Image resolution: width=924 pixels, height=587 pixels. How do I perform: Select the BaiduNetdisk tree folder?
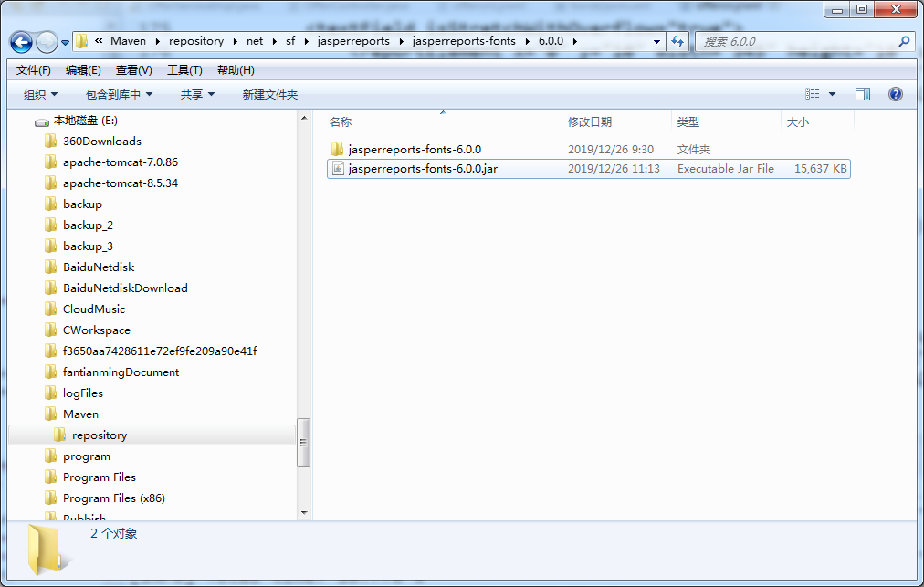point(99,267)
